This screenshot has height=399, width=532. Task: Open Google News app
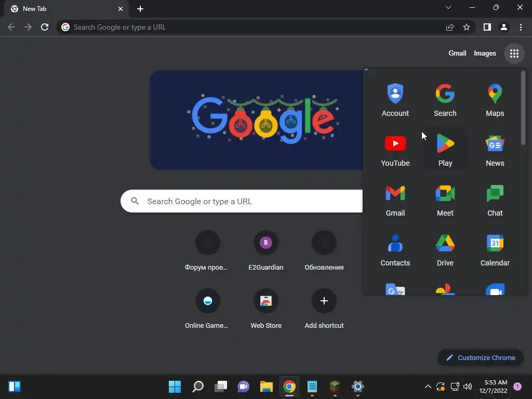(x=495, y=150)
